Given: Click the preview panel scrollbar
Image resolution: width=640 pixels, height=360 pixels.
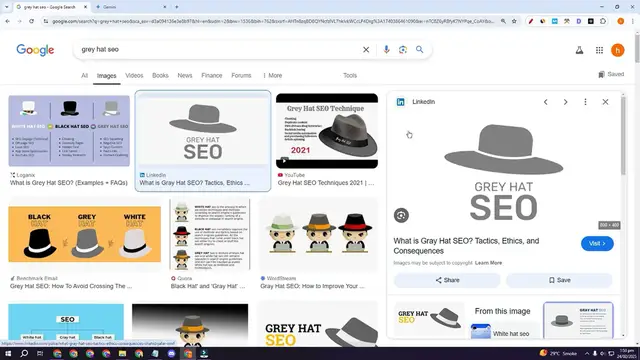Looking at the screenshot, I should click(623, 135).
